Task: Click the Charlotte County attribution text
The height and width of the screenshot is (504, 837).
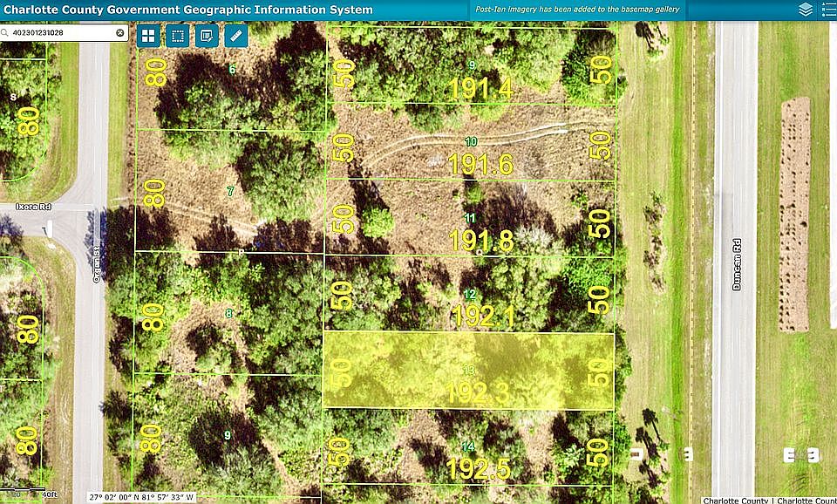Action: tap(737, 501)
